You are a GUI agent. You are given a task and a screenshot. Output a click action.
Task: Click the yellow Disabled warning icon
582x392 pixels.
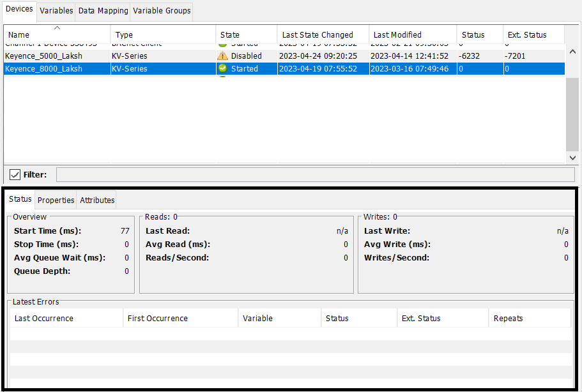(x=222, y=56)
